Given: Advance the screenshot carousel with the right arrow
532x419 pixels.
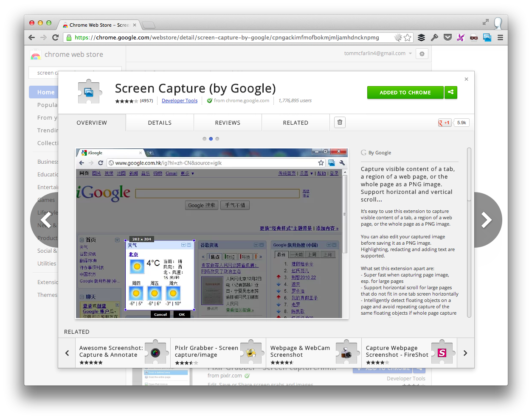Looking at the screenshot, I should click(x=486, y=220).
